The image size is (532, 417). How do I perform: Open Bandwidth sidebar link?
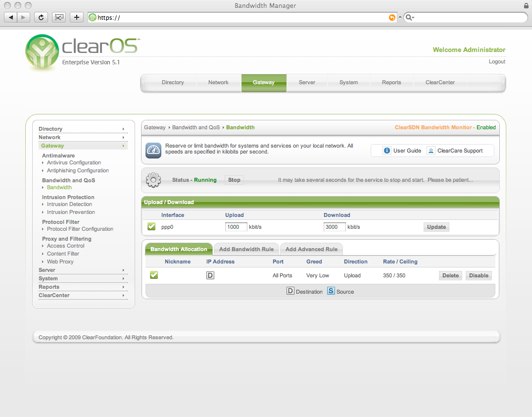(59, 187)
